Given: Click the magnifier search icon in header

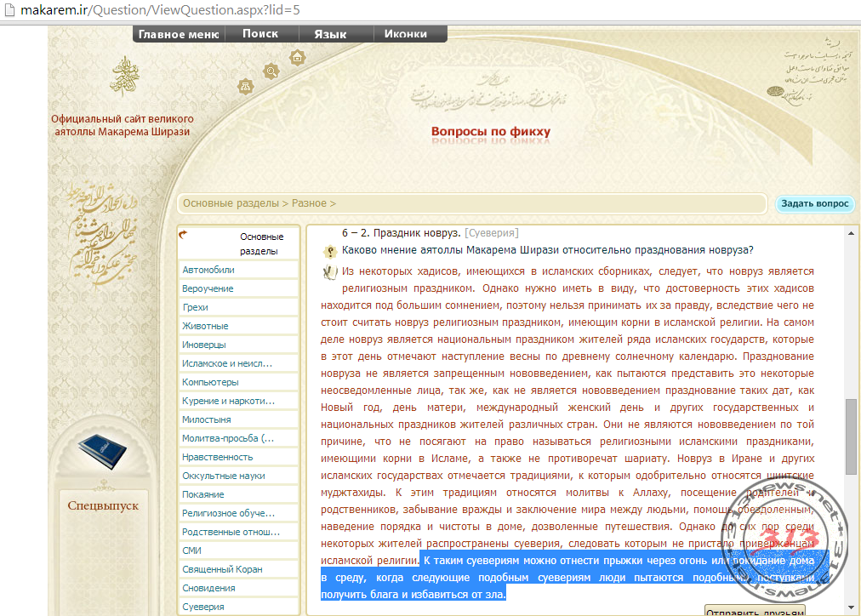Looking at the screenshot, I should [271, 71].
